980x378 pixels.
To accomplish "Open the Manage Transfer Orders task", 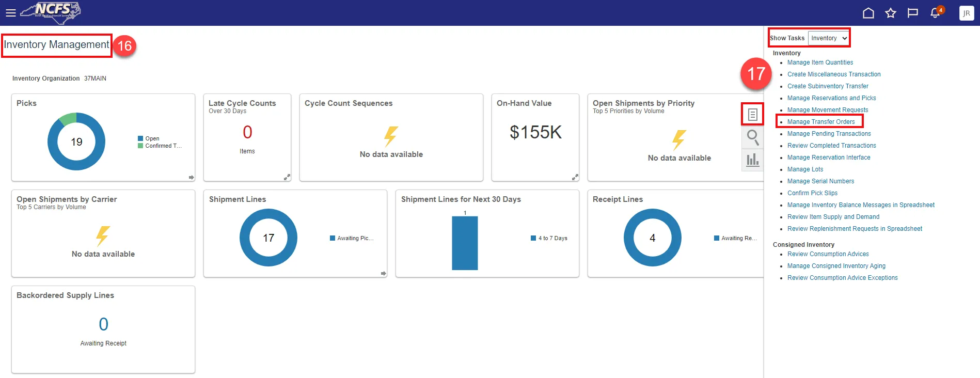I will [820, 122].
